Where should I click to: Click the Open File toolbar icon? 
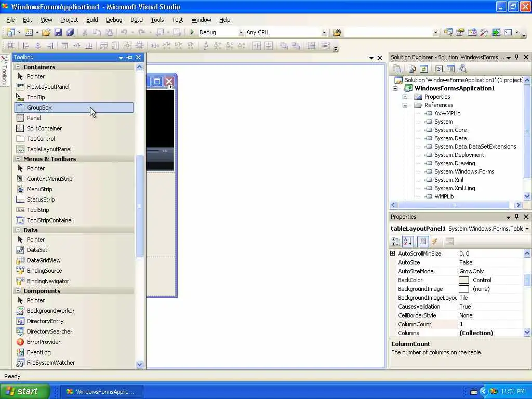[x=46, y=32]
